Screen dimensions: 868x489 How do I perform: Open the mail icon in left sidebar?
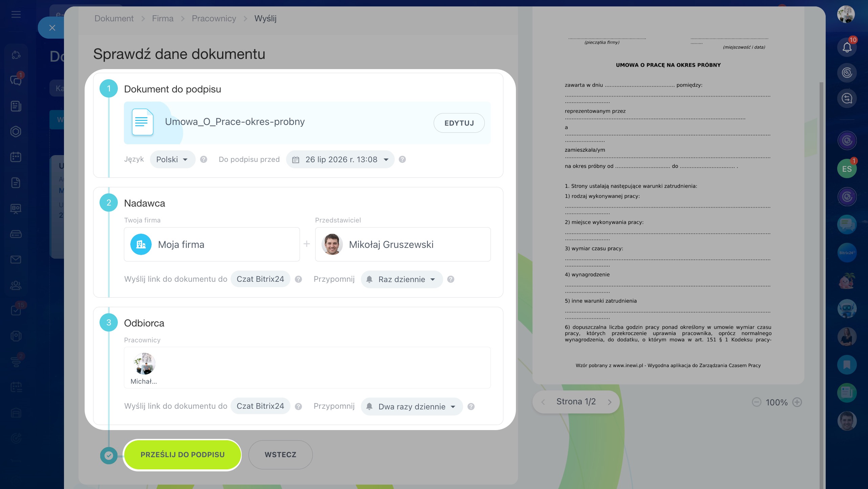[16, 260]
